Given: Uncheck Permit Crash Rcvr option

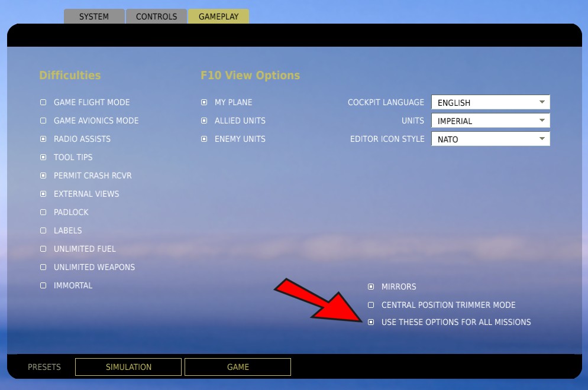Looking at the screenshot, I should [44, 175].
